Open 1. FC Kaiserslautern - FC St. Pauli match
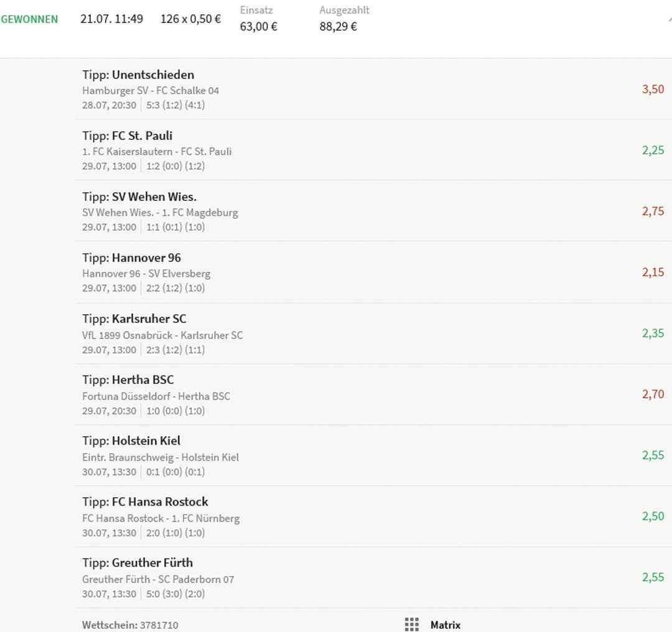The height and width of the screenshot is (632, 672). coord(157,151)
